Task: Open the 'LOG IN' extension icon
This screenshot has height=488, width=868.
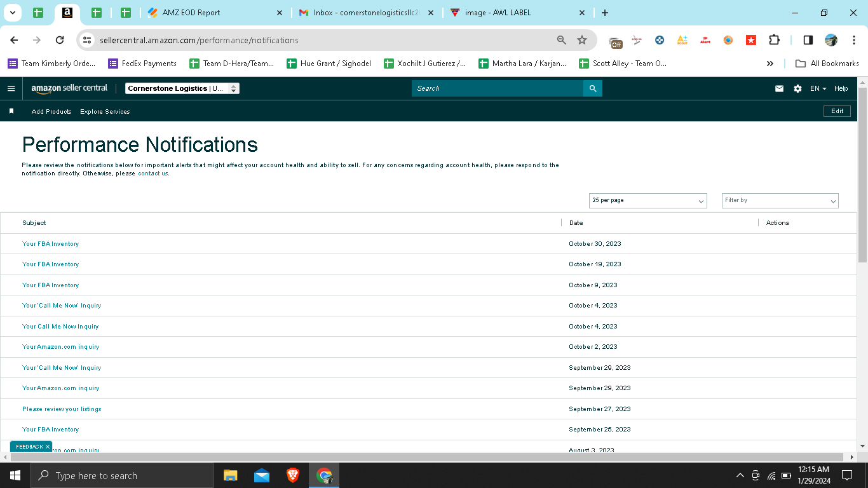Action: coord(637,40)
